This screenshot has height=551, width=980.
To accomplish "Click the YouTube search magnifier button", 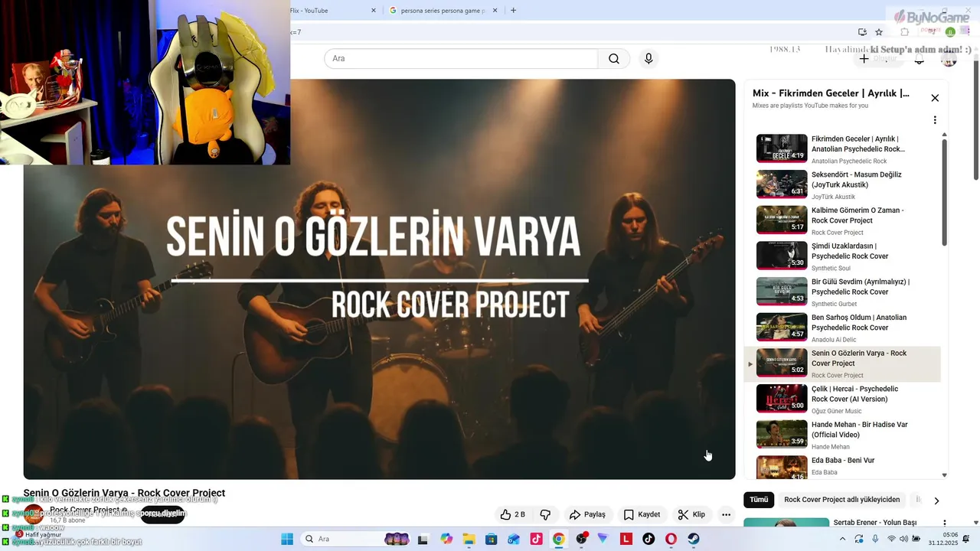I will (613, 59).
